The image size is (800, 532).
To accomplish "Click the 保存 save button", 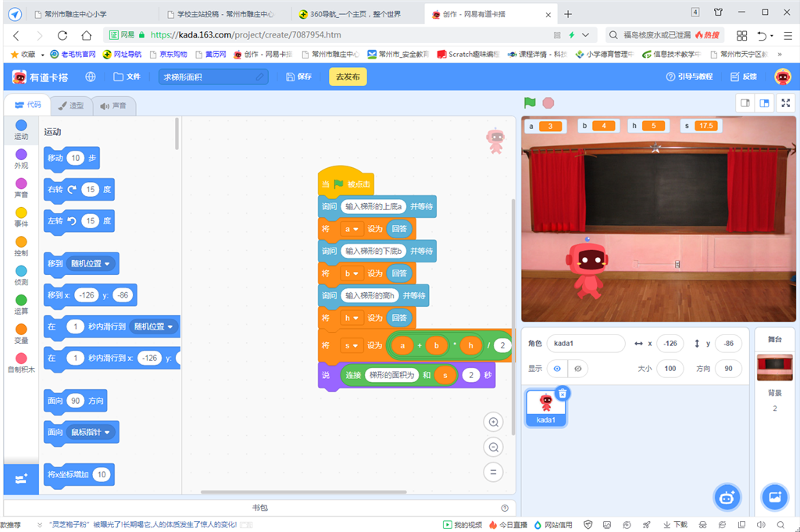I will pyautogui.click(x=299, y=77).
